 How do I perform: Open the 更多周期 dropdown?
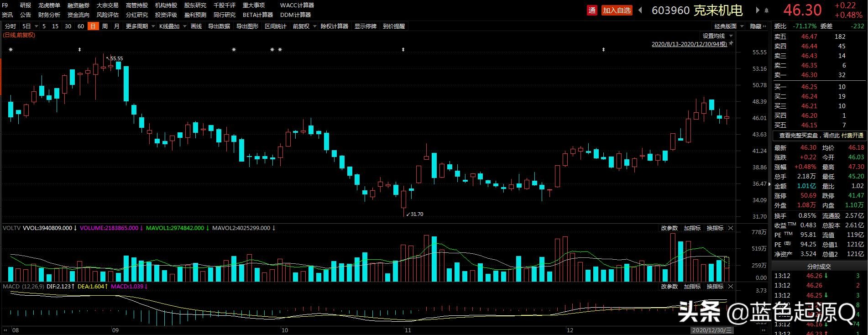click(141, 26)
